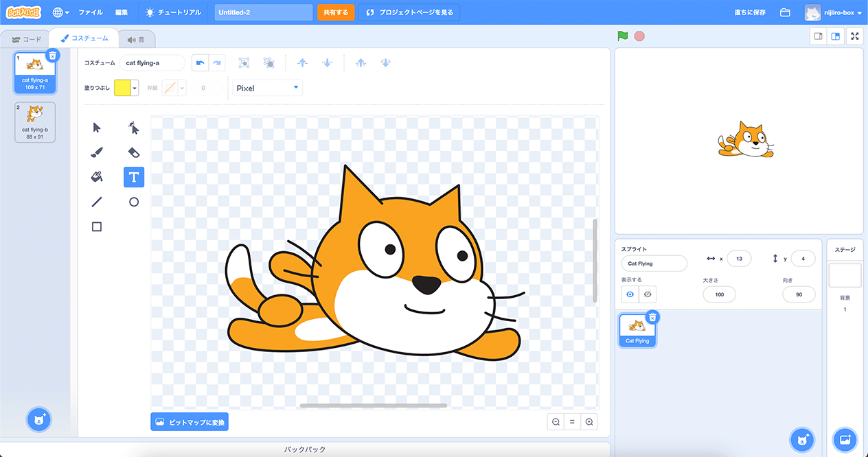The image size is (868, 457).
Task: Click the costume name field cat flying-a
Action: 152,62
